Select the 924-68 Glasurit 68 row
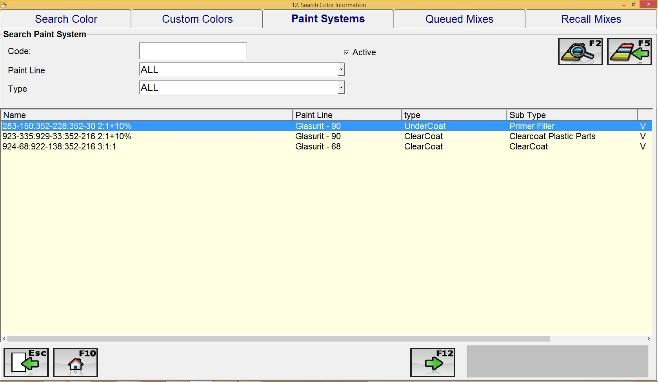This screenshot has width=658, height=382. (326, 147)
